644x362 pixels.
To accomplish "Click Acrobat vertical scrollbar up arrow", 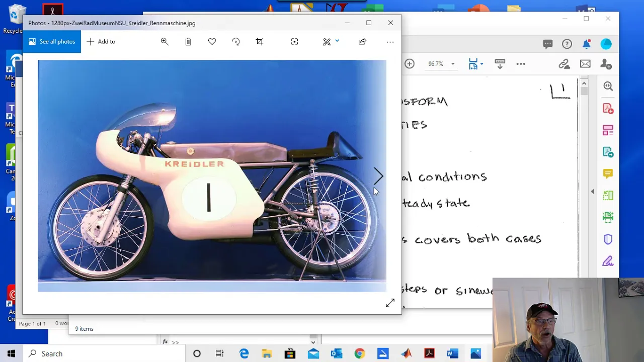I will tap(584, 83).
